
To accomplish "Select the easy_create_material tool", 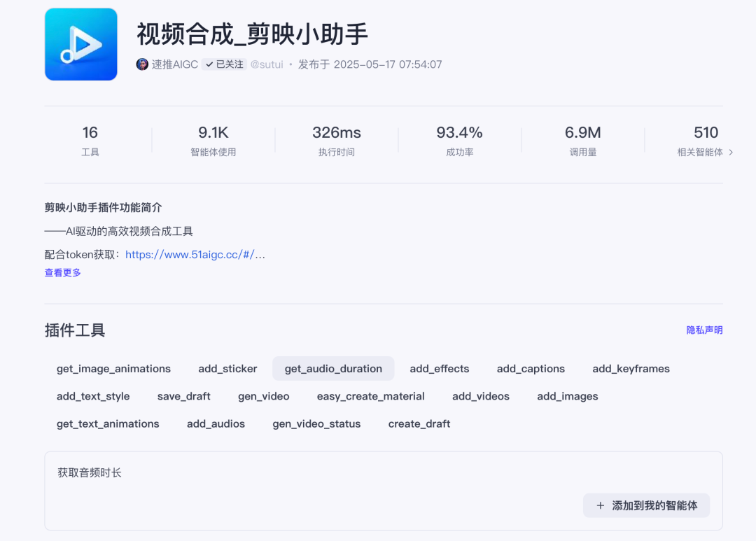I will (371, 396).
